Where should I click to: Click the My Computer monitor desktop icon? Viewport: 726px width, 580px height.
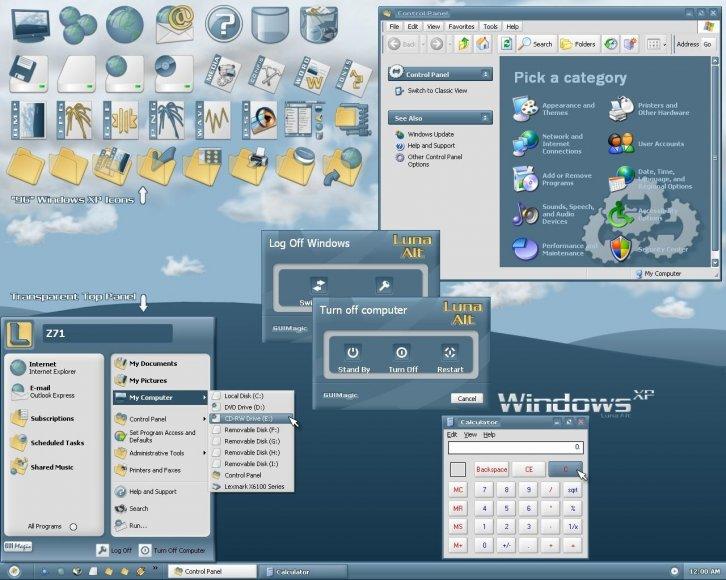(30, 25)
